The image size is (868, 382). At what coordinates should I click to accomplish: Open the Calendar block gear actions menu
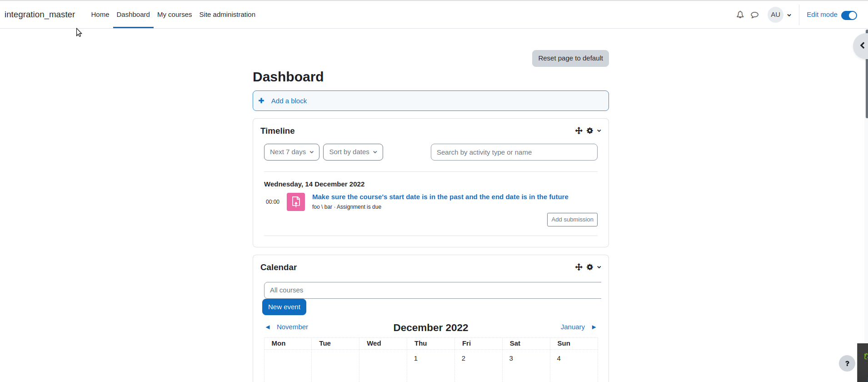tap(594, 267)
